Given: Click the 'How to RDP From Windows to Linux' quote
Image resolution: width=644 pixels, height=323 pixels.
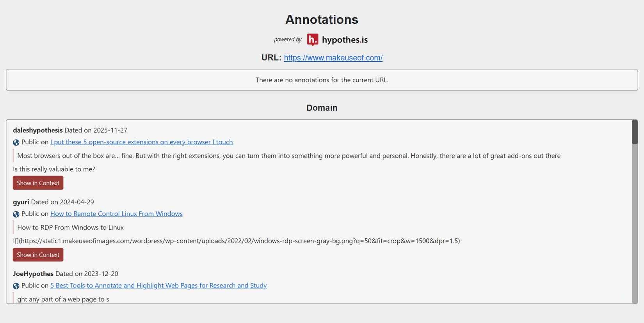Looking at the screenshot, I should click(x=70, y=227).
